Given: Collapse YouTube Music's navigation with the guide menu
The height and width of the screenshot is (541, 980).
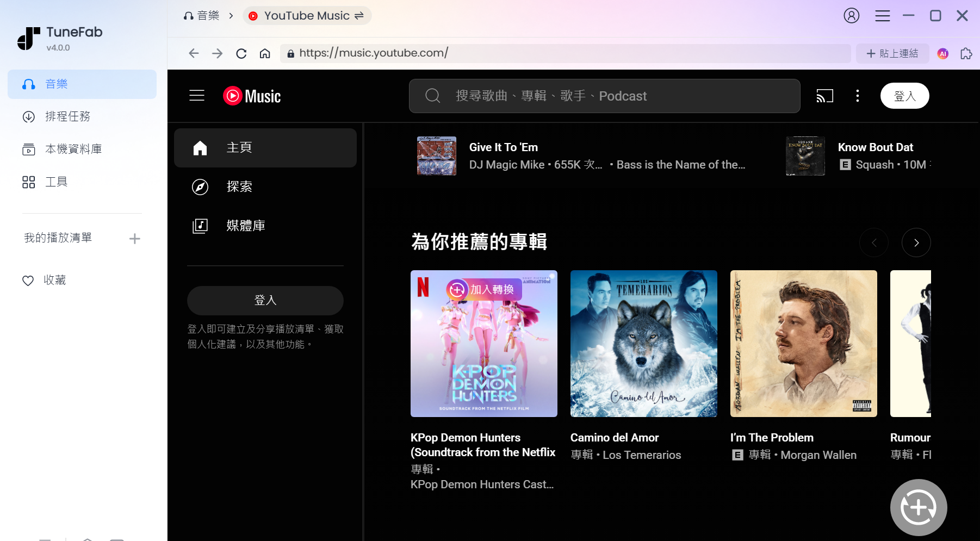Looking at the screenshot, I should coord(196,96).
